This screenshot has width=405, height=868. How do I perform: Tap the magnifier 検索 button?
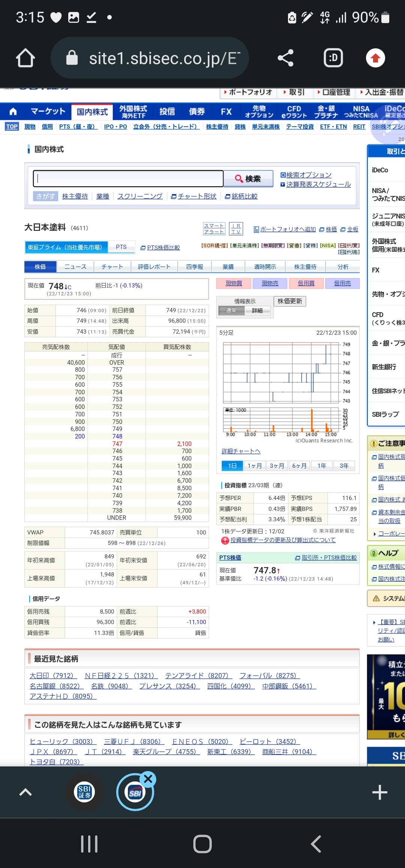click(248, 179)
